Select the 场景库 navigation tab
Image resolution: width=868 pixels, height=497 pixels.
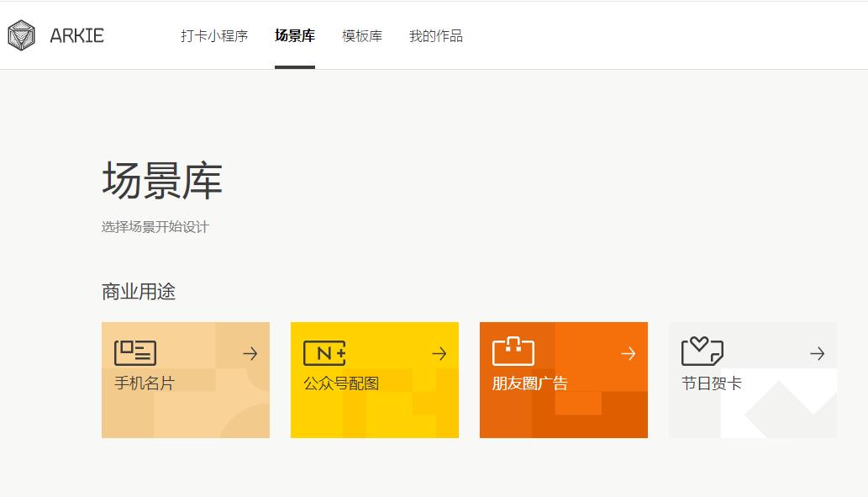[x=293, y=36]
